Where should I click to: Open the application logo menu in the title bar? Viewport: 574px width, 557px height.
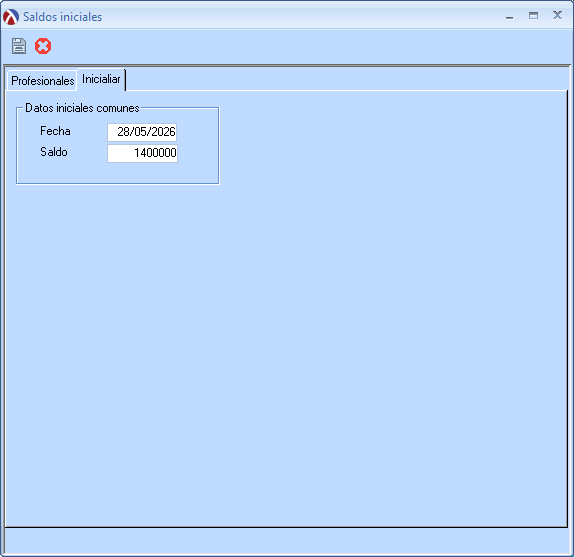[x=11, y=17]
